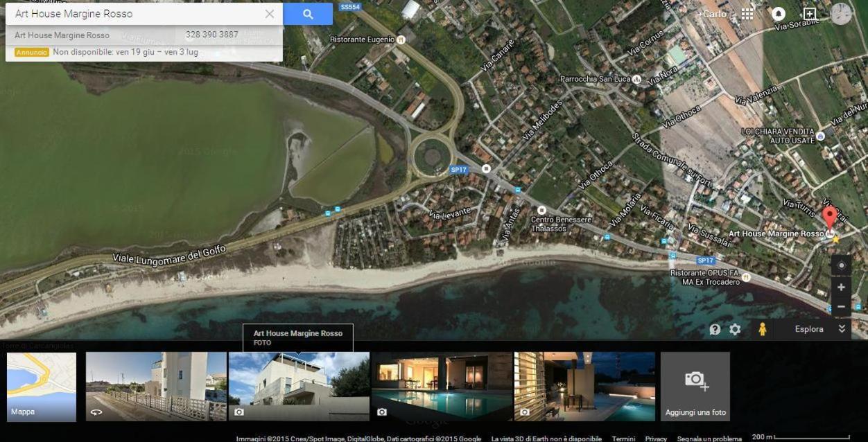This screenshot has height=442, width=868.
Task: Zoom in with the plus button
Action: pyautogui.click(x=841, y=287)
